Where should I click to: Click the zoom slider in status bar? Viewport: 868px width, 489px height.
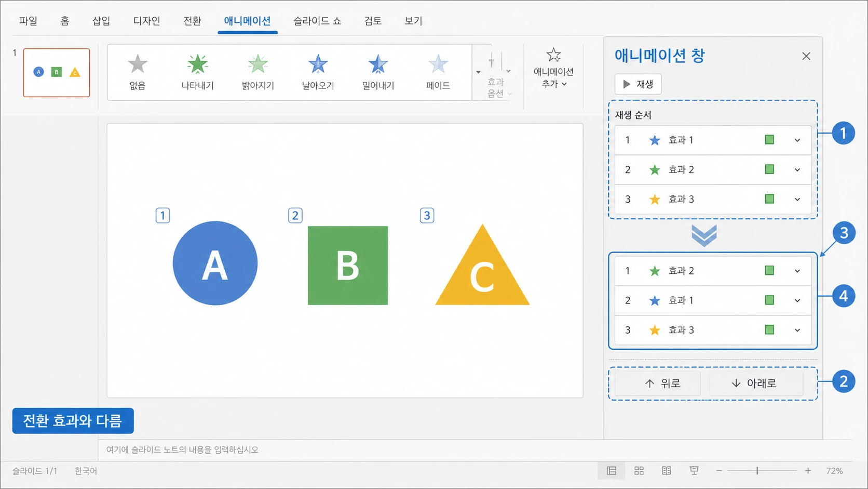coord(762,471)
